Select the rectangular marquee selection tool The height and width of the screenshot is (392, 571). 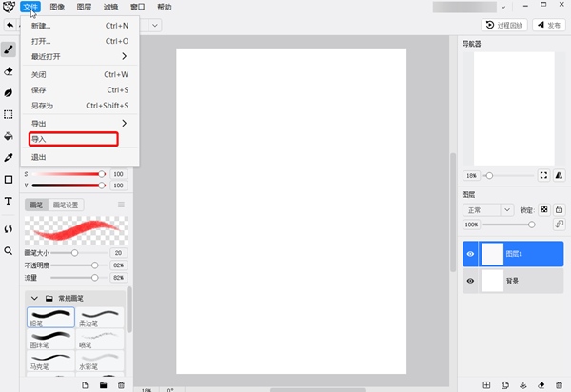(x=9, y=114)
